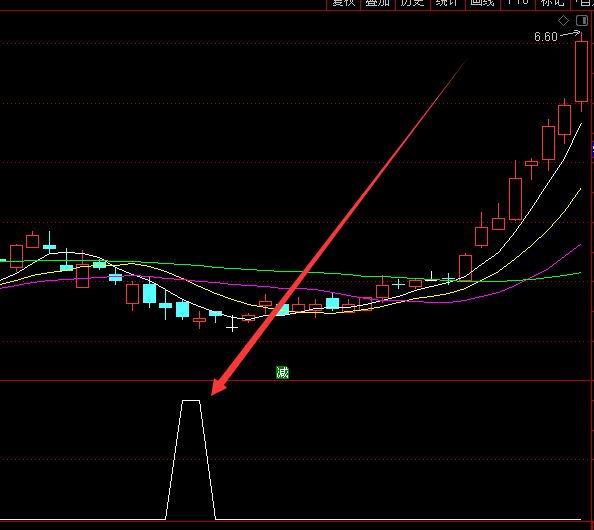This screenshot has width=594, height=530.
Task: Click the white cross doji candle at the low
Action: (232, 325)
